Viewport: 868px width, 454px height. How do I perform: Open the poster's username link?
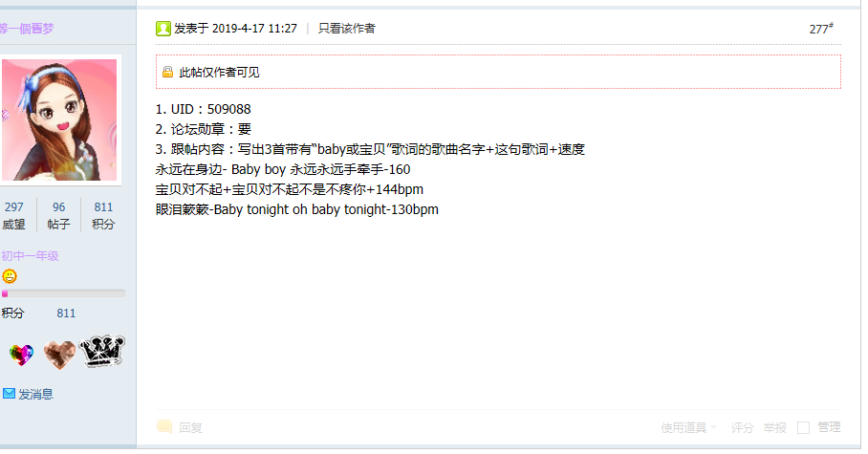coord(27,29)
